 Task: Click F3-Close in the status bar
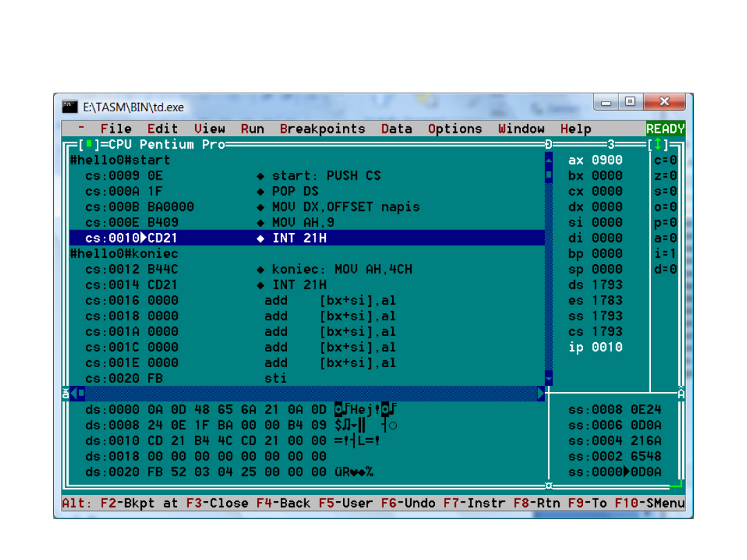[x=217, y=503]
